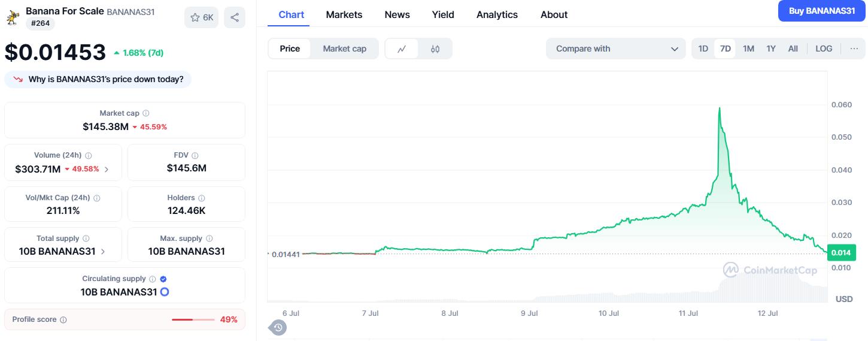The image size is (868, 341).
Task: Open the Total supply info icon
Action: pyautogui.click(x=86, y=239)
